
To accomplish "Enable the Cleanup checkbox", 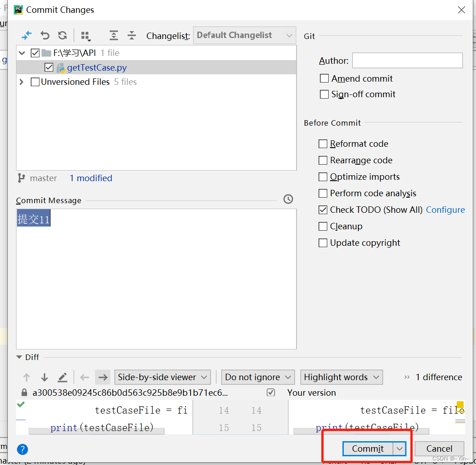I will click(x=323, y=226).
